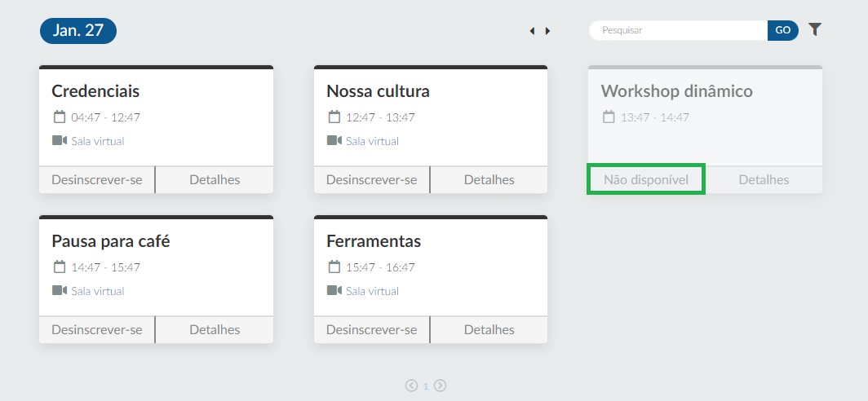The image size is (868, 401).
Task: Click calendar icon on Ferramentas card
Action: 334,267
